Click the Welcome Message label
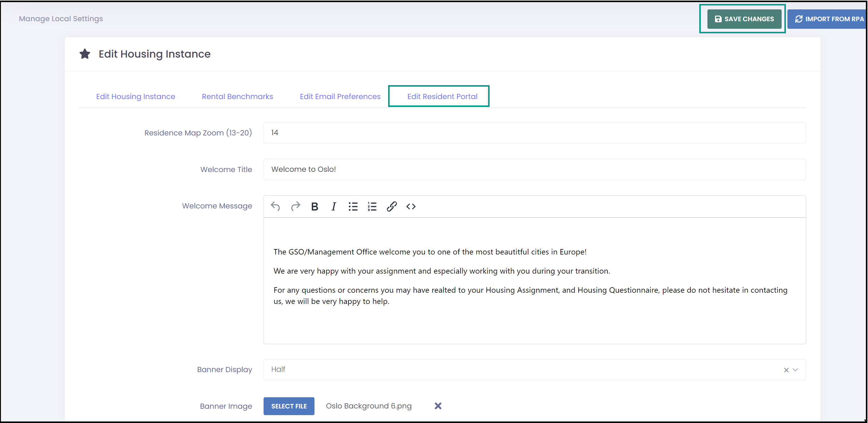Image resolution: width=868 pixels, height=423 pixels. coord(217,206)
